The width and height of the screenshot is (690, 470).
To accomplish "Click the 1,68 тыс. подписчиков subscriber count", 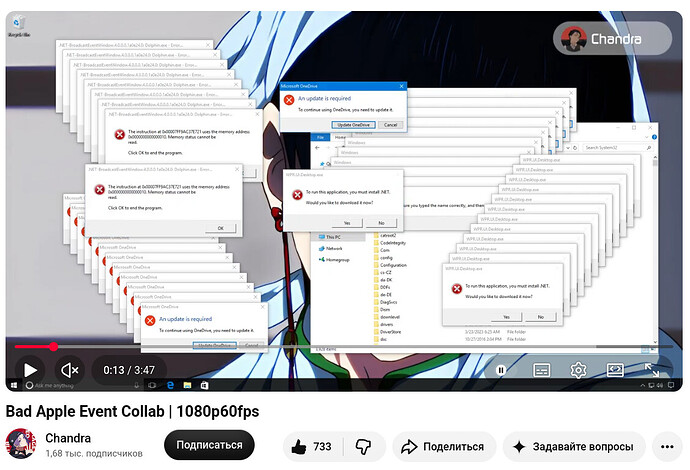I will pyautogui.click(x=94, y=454).
